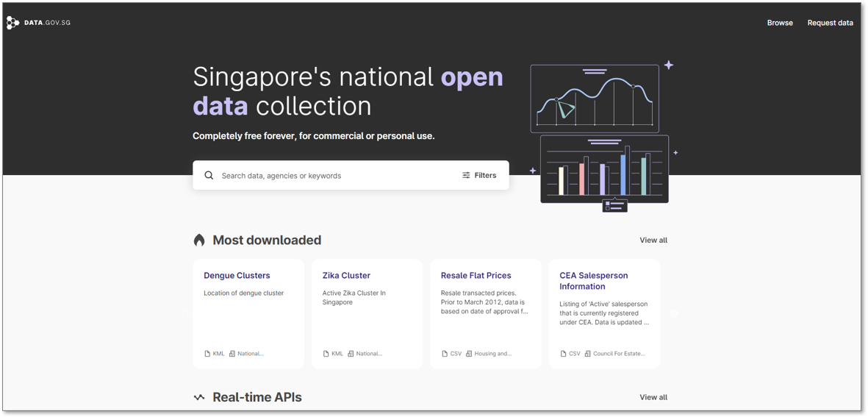868x417 pixels.
Task: Open the Request data page
Action: 830,23
